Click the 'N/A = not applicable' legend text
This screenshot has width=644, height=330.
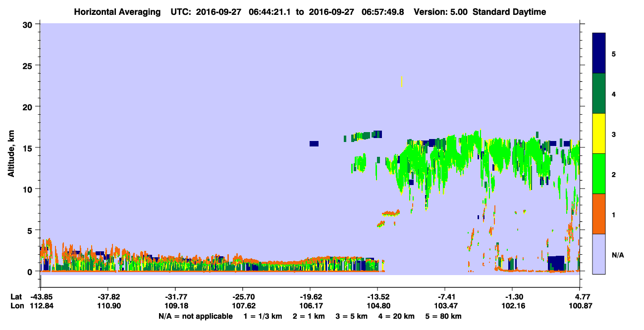(195, 316)
